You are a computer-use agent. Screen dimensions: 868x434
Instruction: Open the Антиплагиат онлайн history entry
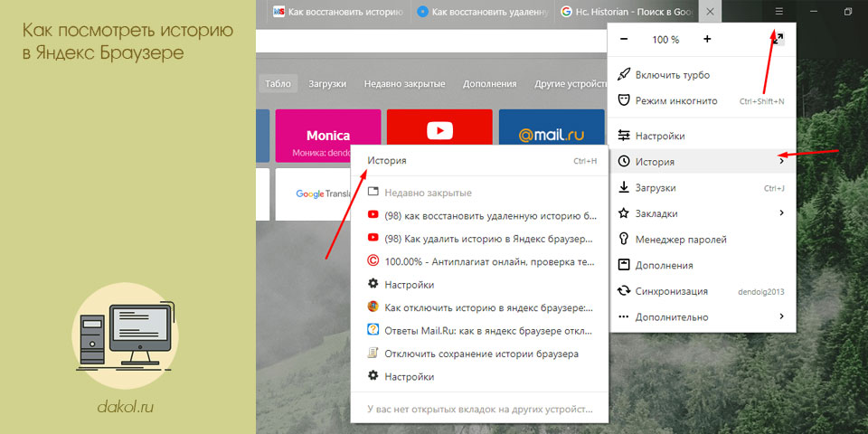[480, 262]
